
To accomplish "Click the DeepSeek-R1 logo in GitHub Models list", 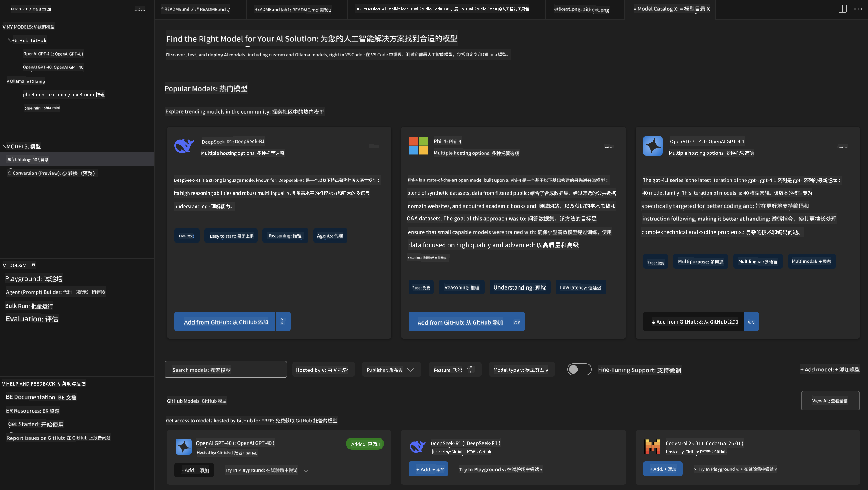I will [417, 446].
